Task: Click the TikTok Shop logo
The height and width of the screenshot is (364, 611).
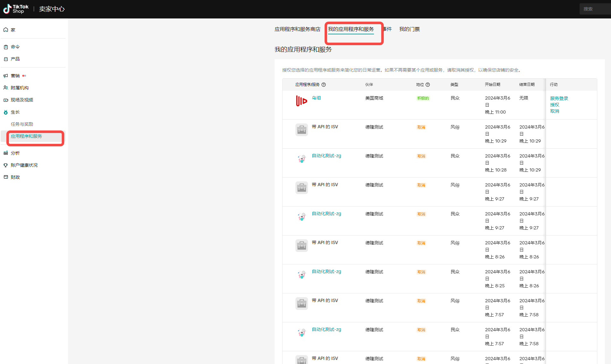Action: point(16,9)
